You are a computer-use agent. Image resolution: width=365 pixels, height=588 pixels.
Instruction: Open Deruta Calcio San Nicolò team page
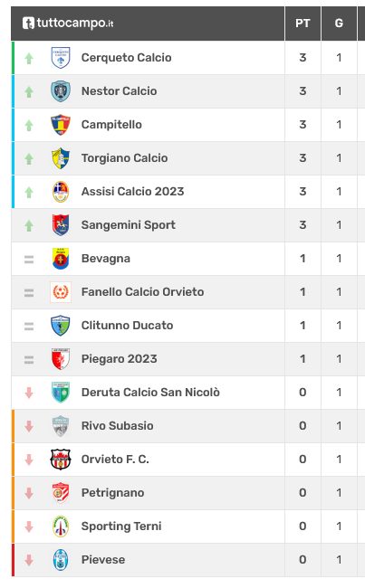click(x=150, y=393)
